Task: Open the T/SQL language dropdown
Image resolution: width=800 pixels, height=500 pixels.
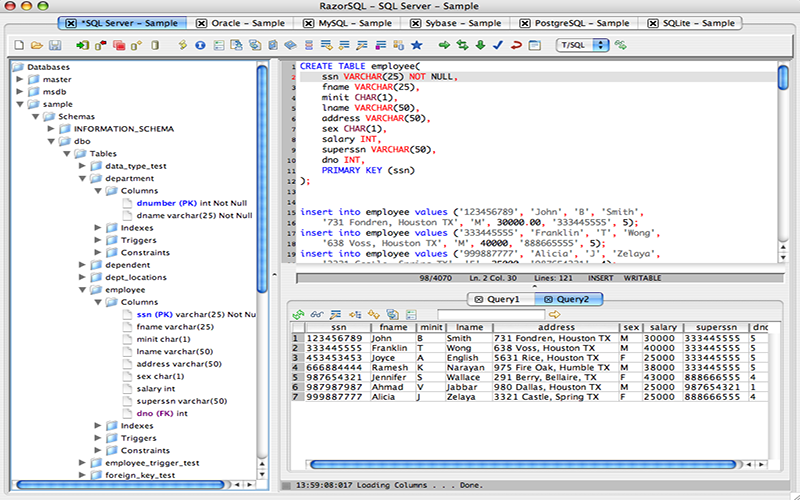Action: 582,45
